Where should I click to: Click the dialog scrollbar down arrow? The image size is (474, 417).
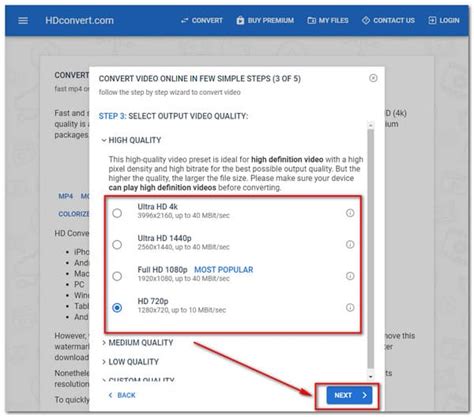tap(371, 377)
